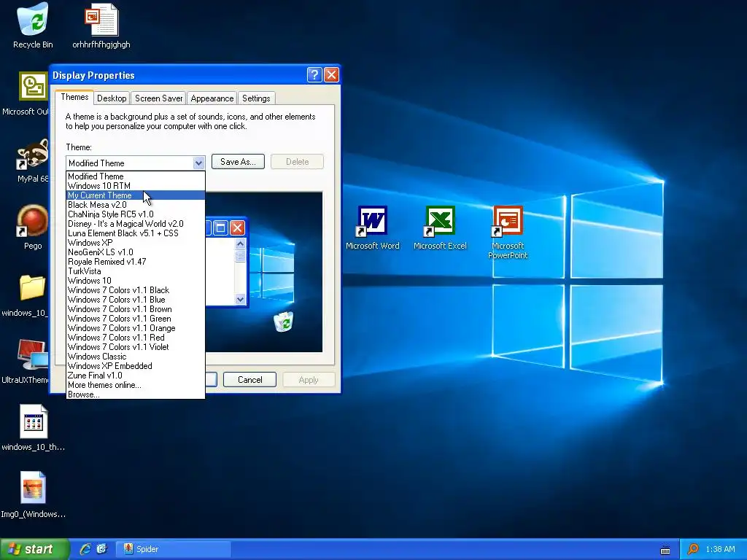Click the keyboard icon in system tray
The image size is (747, 560).
665,550
